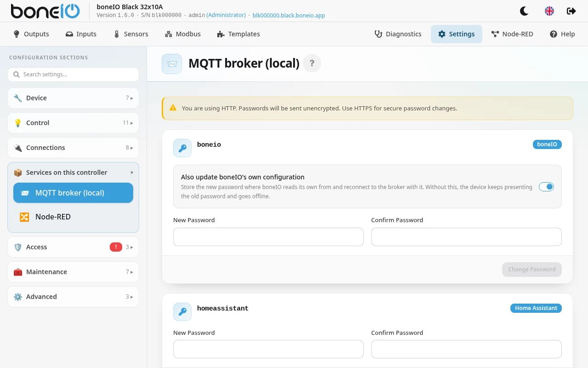588x368 pixels.
Task: Open the Diagnostics tab
Action: click(x=398, y=34)
